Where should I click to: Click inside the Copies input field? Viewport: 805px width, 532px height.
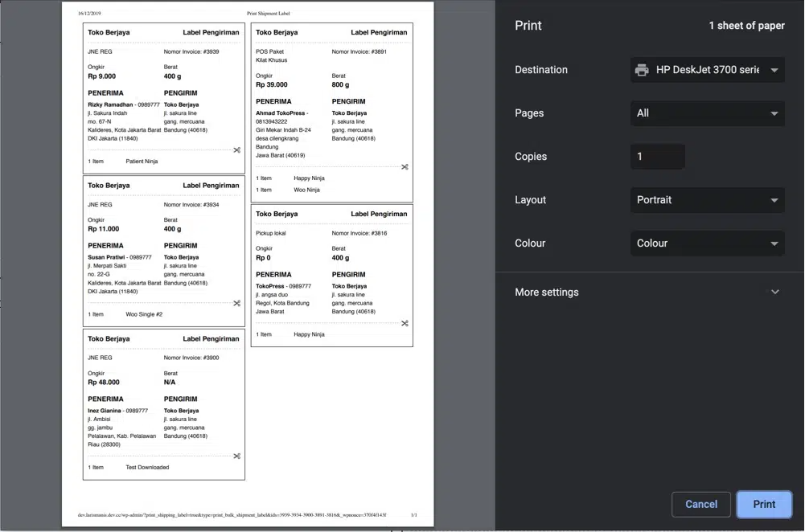[x=658, y=157]
